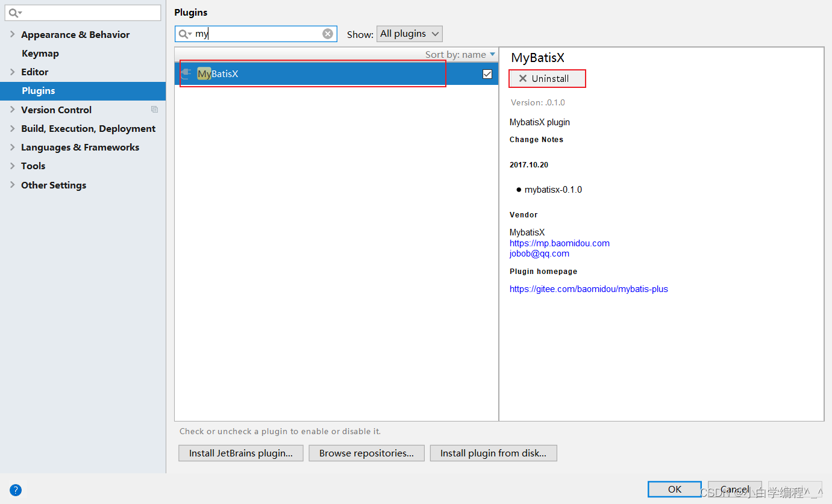Screen dimensions: 832x504
Task: Select the Plugins settings page
Action: coord(83,91)
